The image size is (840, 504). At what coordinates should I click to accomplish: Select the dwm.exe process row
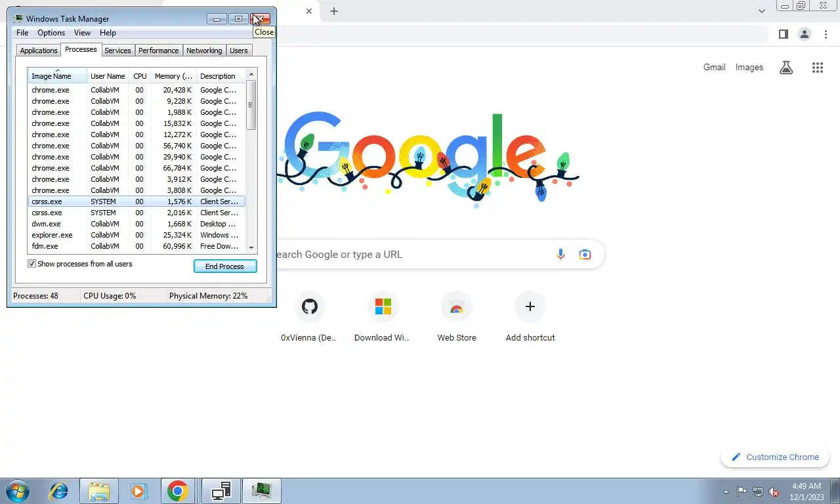[x=136, y=224]
